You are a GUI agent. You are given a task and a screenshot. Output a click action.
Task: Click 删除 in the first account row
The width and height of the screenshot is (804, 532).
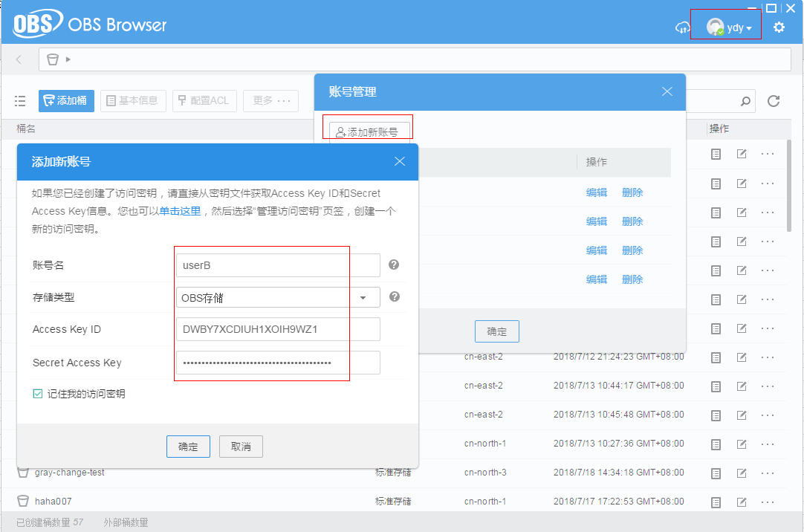[632, 192]
